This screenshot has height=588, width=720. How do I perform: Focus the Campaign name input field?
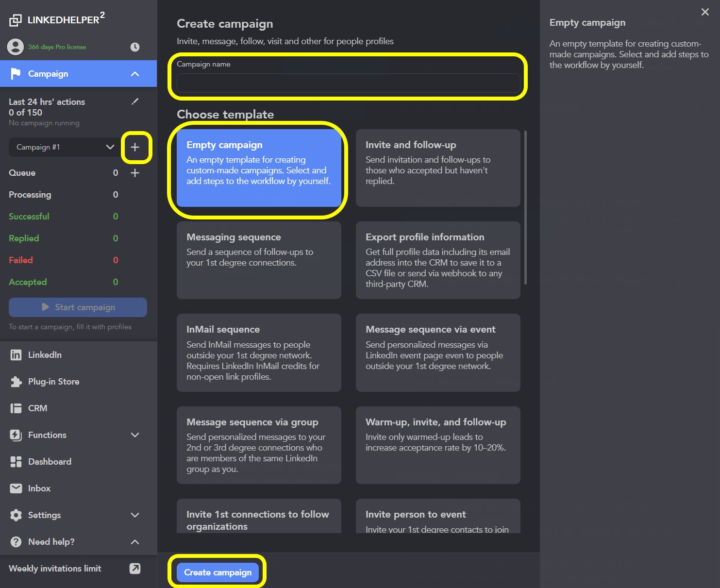(x=348, y=83)
